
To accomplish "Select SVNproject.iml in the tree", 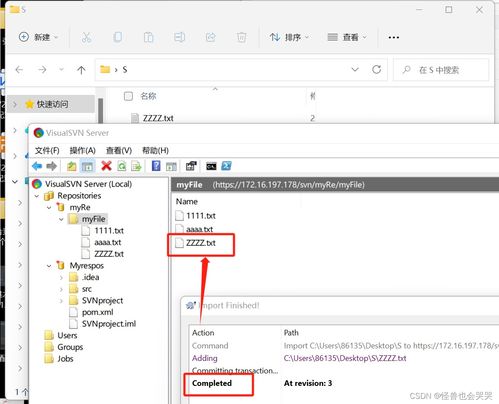I will [x=109, y=324].
